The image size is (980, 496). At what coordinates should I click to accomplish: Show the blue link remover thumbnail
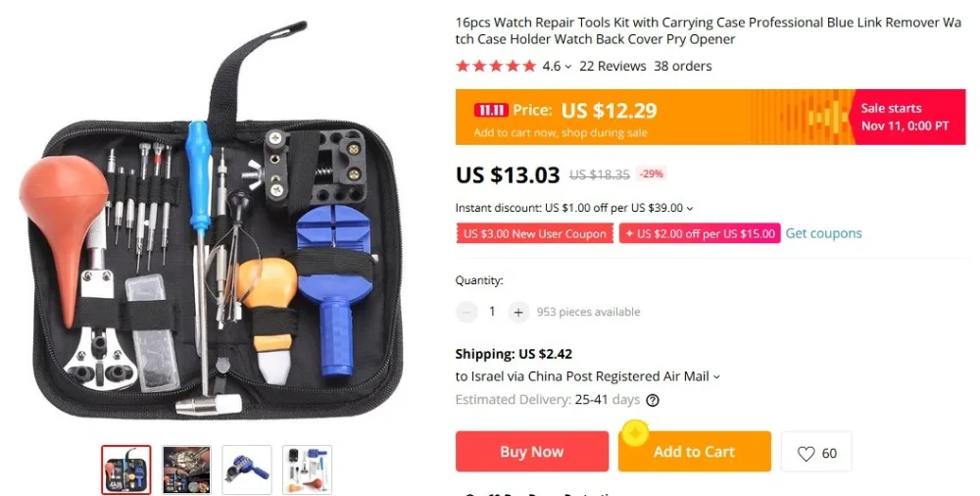247,470
